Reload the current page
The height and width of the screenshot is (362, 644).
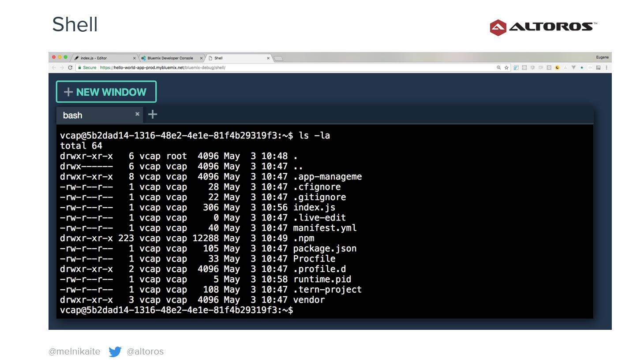tap(70, 67)
